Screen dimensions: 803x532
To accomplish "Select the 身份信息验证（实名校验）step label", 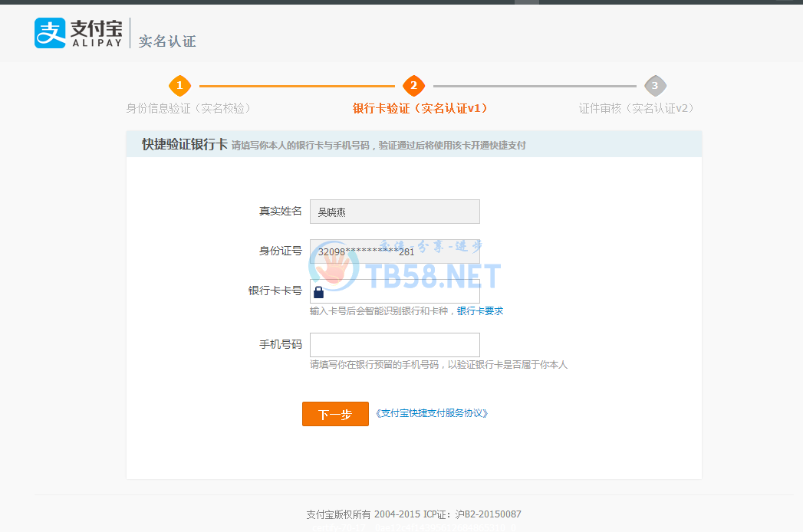I will [x=189, y=108].
